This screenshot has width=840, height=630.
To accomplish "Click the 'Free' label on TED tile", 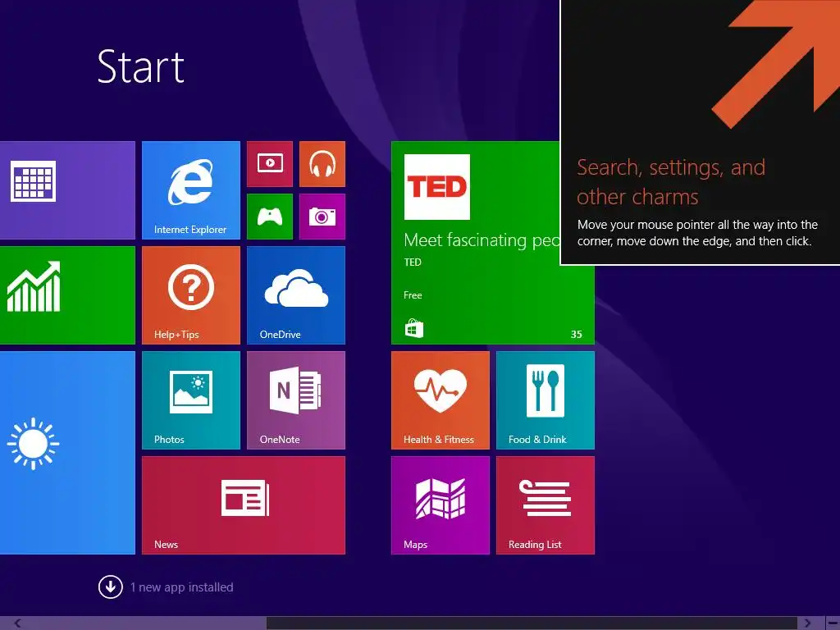I will 413,295.
